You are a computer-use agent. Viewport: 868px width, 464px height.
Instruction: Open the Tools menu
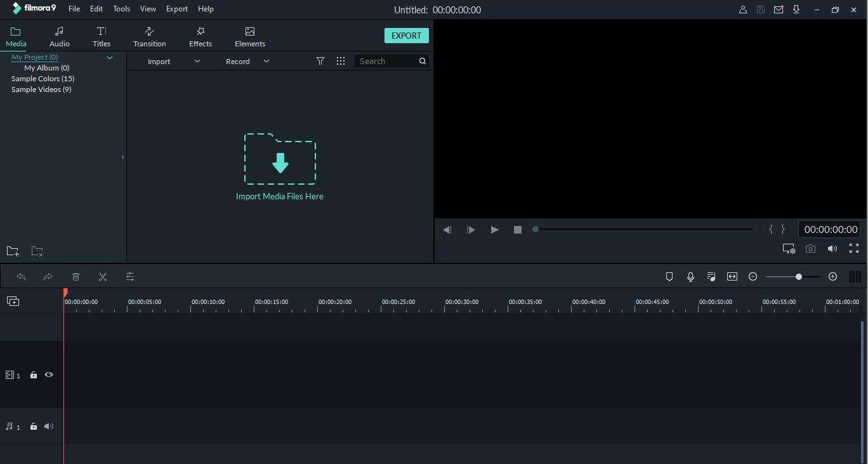point(121,8)
